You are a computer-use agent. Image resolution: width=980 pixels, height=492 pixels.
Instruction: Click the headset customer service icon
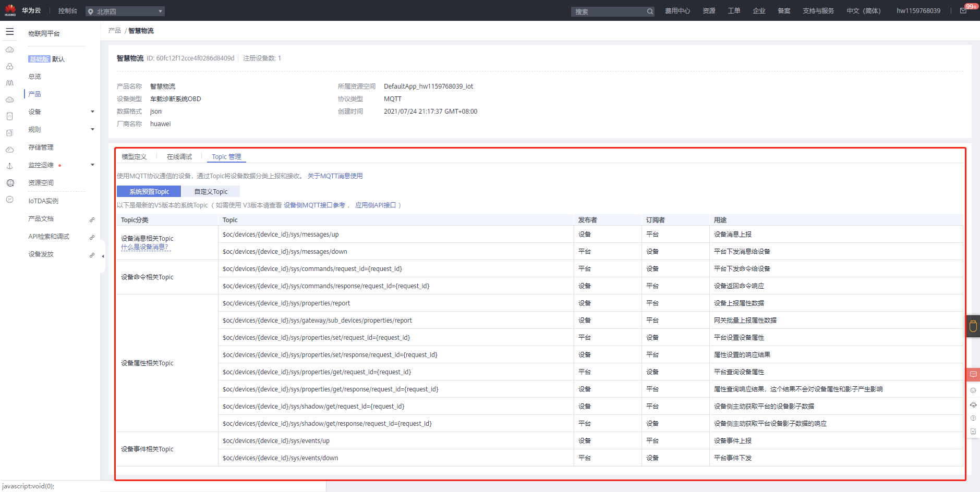(x=973, y=404)
